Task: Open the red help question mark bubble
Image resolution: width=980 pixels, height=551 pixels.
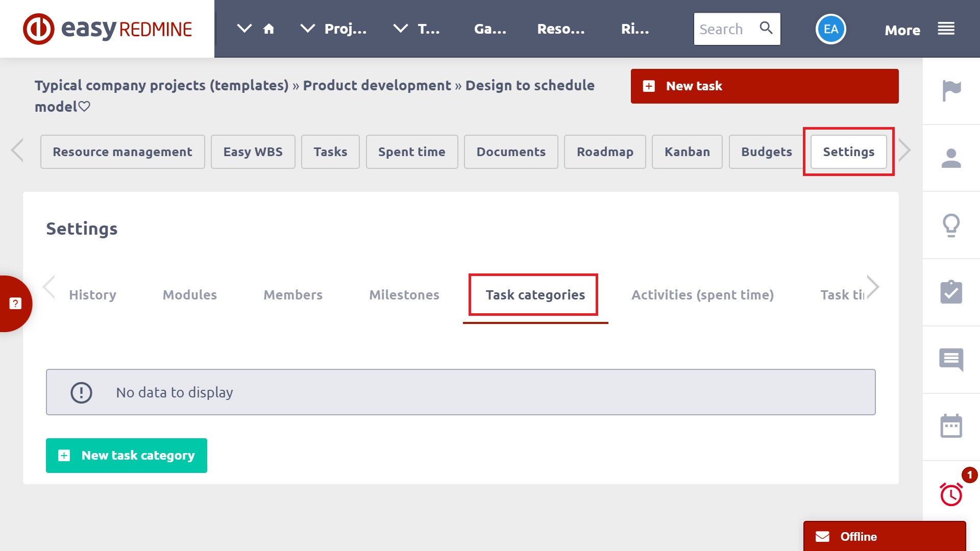Action: (x=15, y=303)
